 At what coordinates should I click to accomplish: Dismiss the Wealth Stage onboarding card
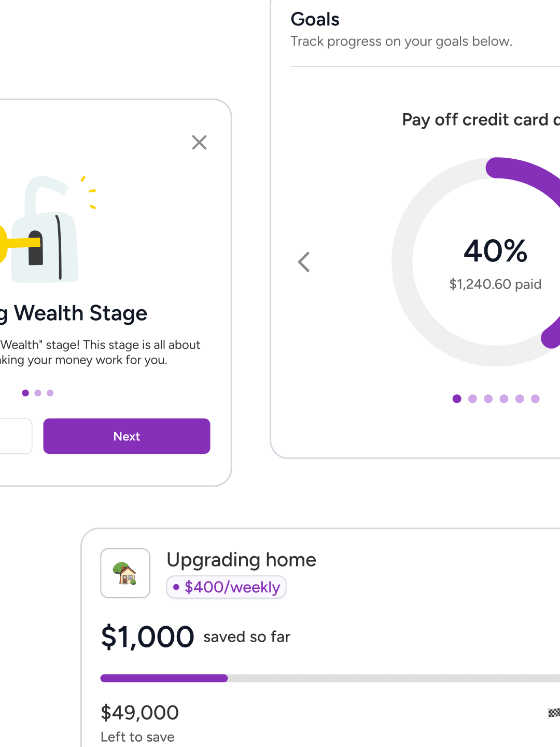pos(199,142)
